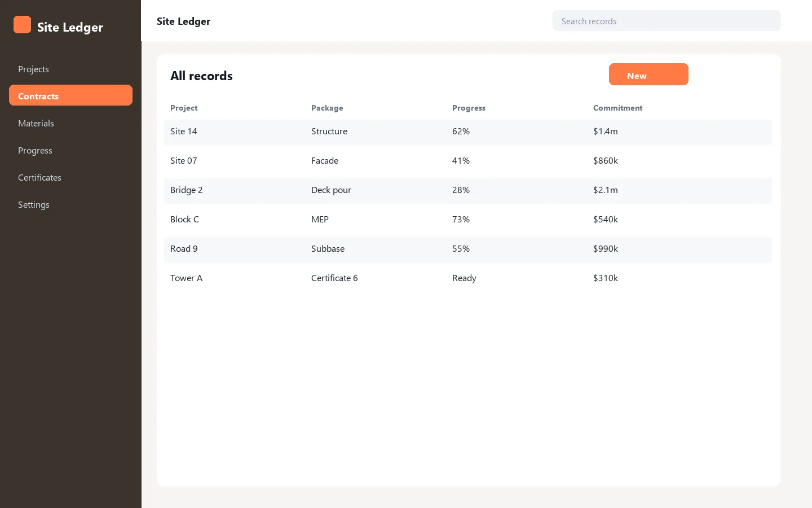The height and width of the screenshot is (508, 812).
Task: Click the Facade package cell
Action: coord(325,160)
